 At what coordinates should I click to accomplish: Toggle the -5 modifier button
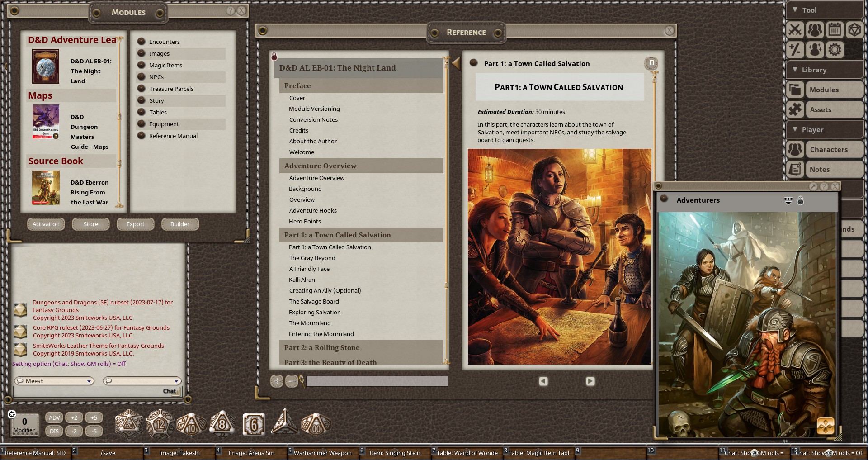pyautogui.click(x=94, y=432)
